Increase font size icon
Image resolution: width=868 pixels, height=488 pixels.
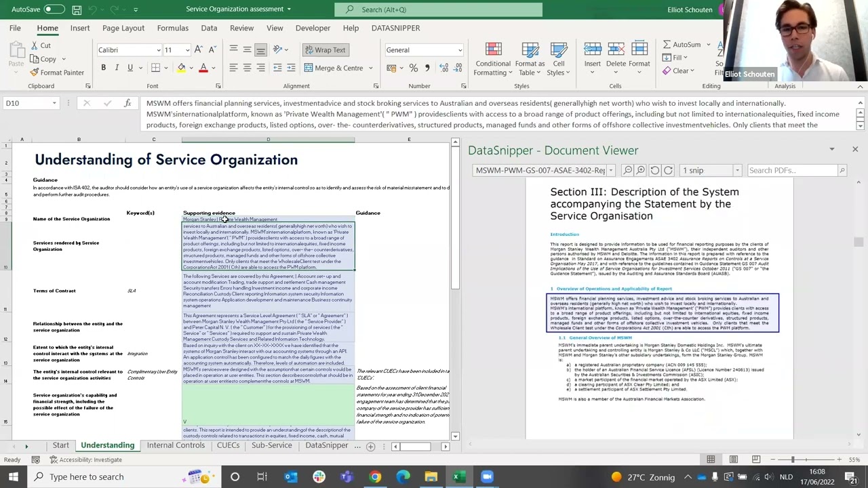click(x=199, y=49)
